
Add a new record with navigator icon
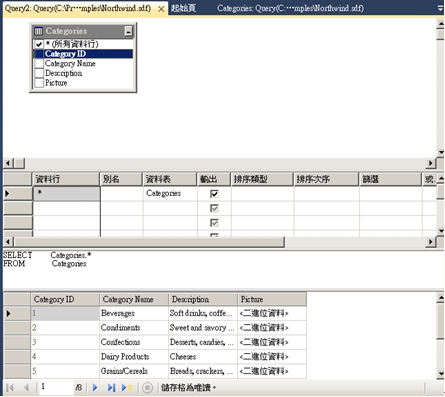click(x=127, y=388)
